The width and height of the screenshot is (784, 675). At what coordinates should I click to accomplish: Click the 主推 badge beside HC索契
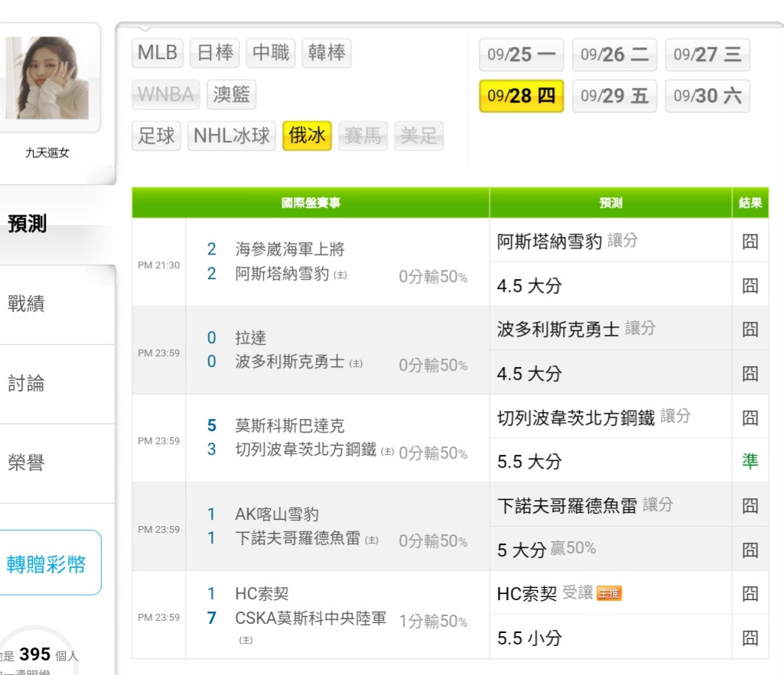click(x=609, y=593)
